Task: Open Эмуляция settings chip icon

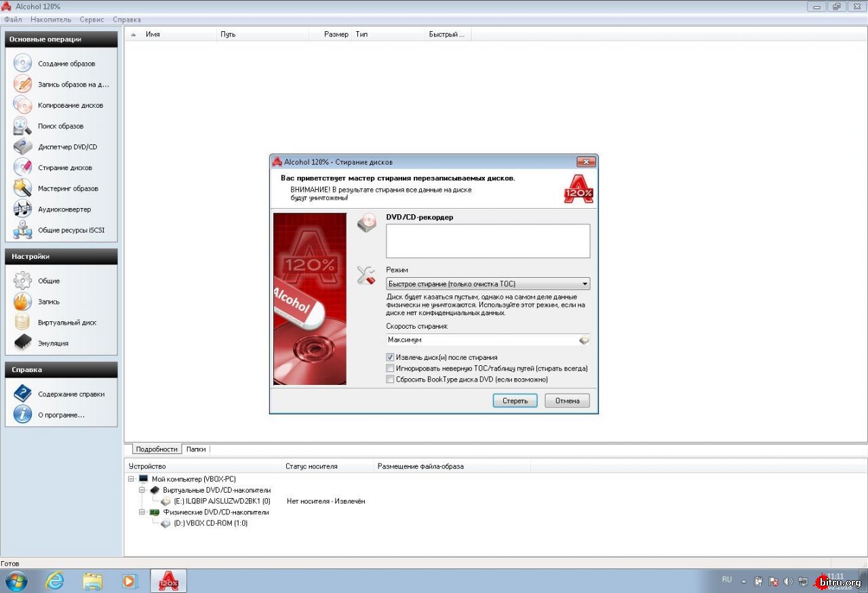Action: click(22, 343)
